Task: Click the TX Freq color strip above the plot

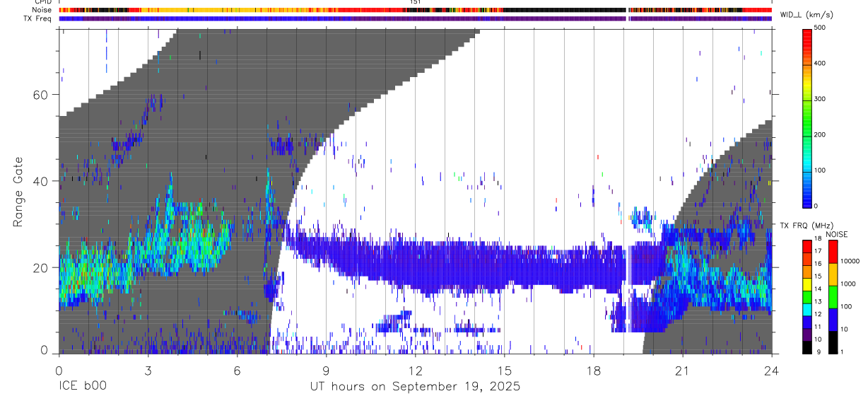Action: click(415, 18)
